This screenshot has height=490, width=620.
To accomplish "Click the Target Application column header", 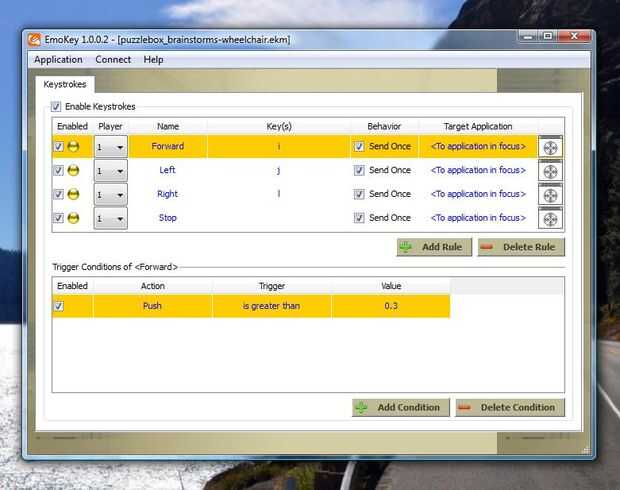I will 478,126.
